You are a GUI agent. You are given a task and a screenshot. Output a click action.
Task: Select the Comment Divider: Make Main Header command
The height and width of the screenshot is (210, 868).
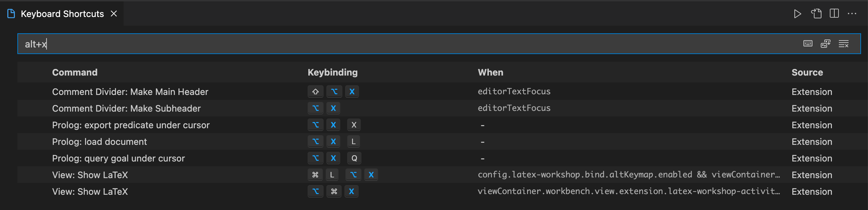click(130, 91)
